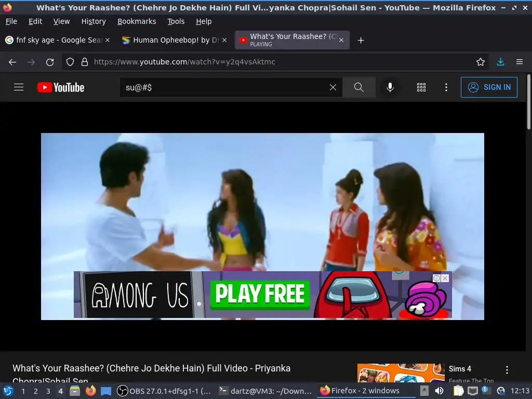The image size is (532, 399).
Task: Open the Tools menu
Action: (x=176, y=21)
